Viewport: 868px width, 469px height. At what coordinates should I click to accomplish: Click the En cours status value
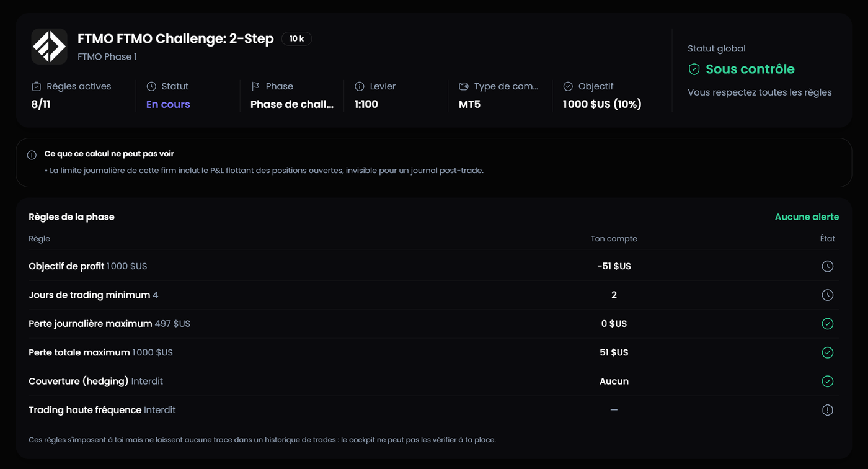tap(168, 104)
